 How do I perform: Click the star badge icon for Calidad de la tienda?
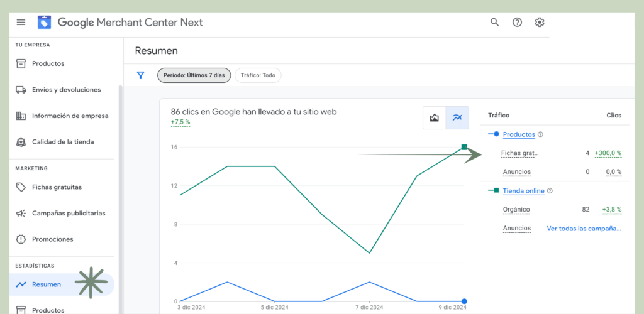(21, 142)
